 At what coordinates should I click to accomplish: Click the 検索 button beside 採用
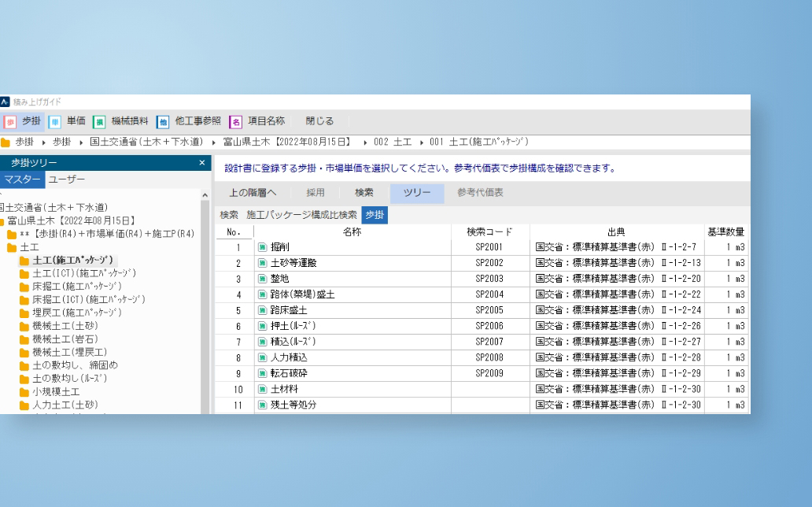(x=364, y=193)
